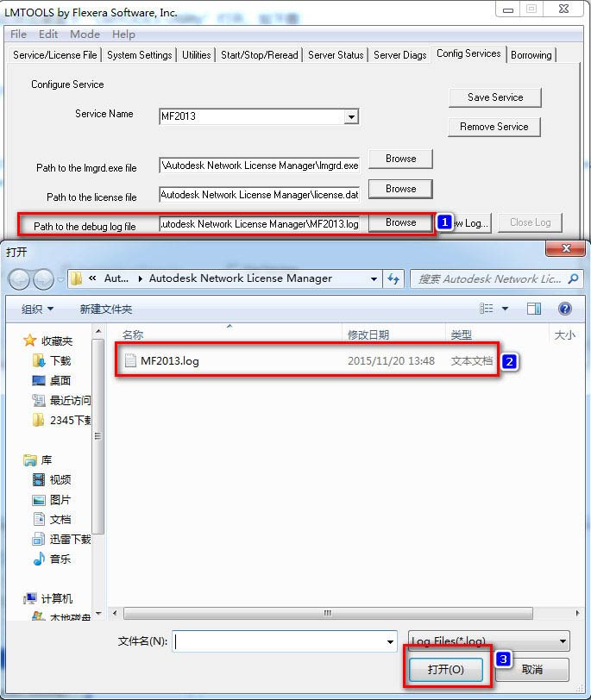The height and width of the screenshot is (700, 591).
Task: Switch to the Borrowing tab
Action: pyautogui.click(x=531, y=55)
